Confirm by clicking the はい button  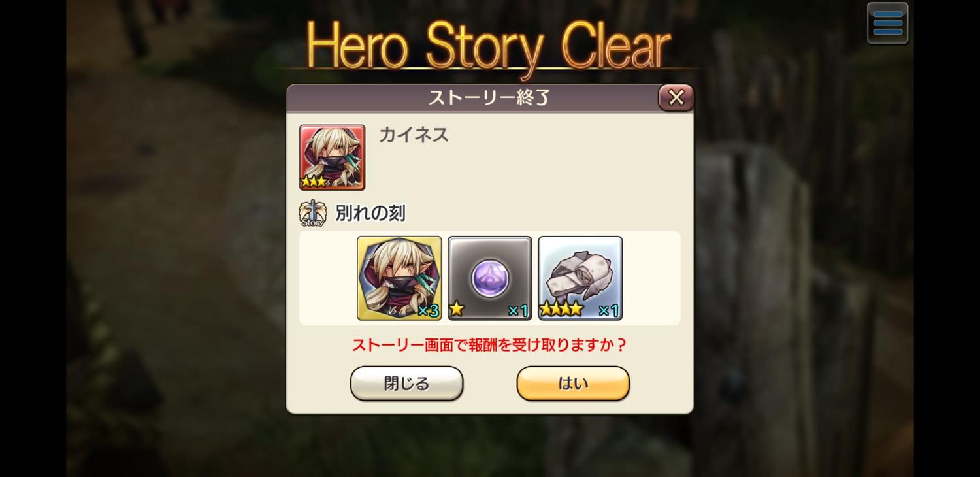(573, 384)
